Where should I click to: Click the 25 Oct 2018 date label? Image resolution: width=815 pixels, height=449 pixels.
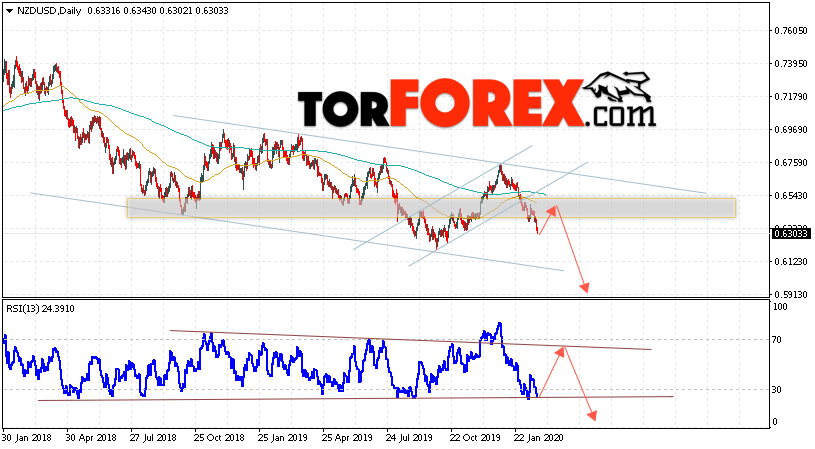tap(219, 438)
